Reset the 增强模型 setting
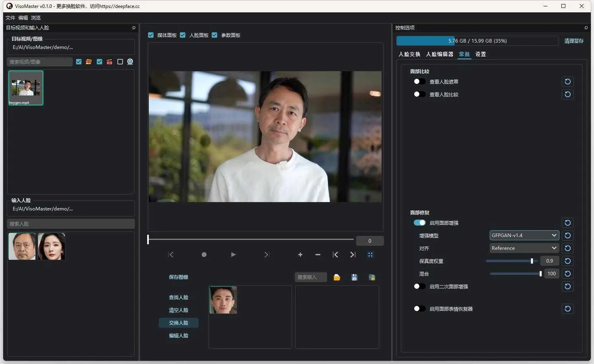 pyautogui.click(x=568, y=236)
